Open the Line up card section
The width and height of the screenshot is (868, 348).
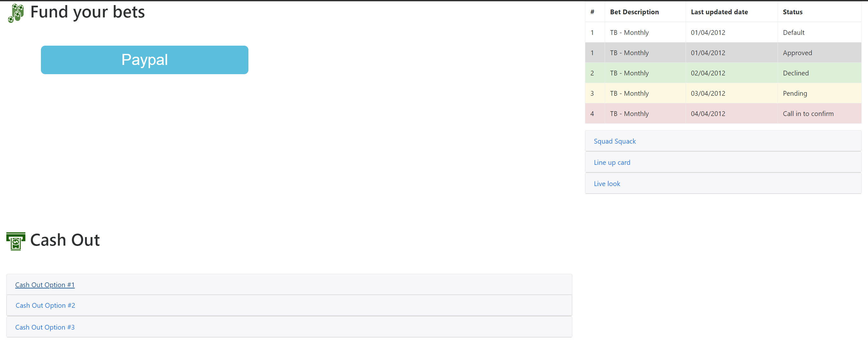[x=612, y=163]
